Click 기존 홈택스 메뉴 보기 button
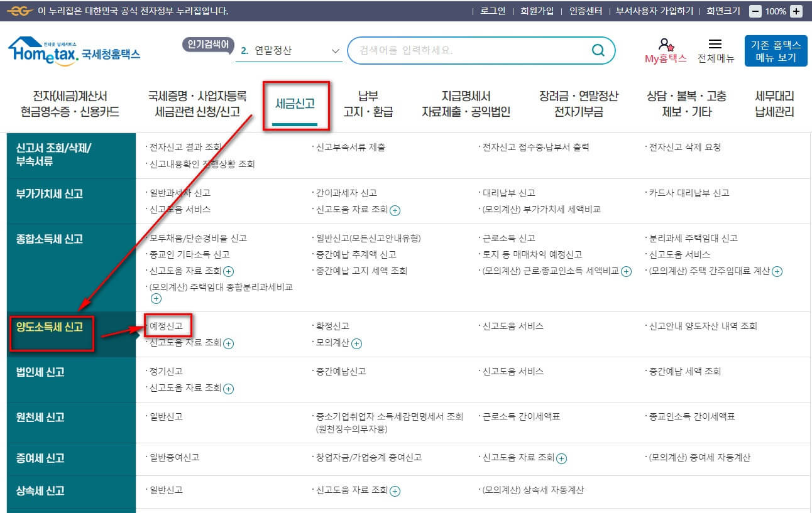 click(776, 51)
